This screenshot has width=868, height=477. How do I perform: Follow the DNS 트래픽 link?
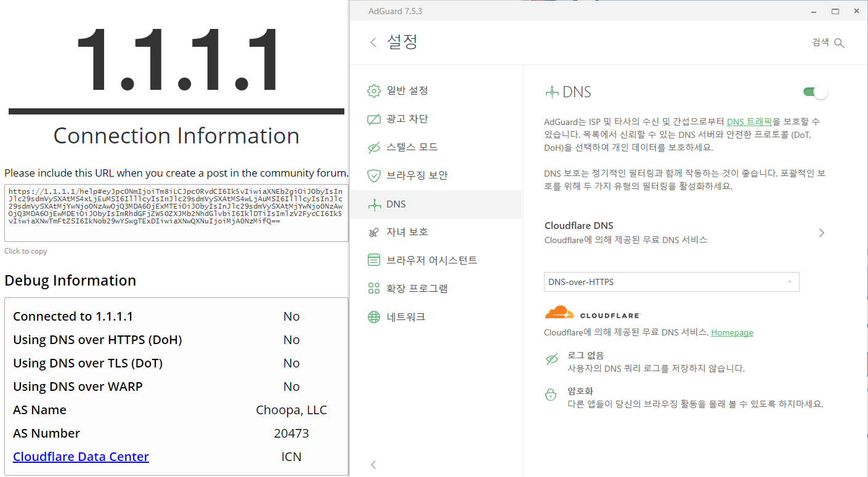[749, 122]
